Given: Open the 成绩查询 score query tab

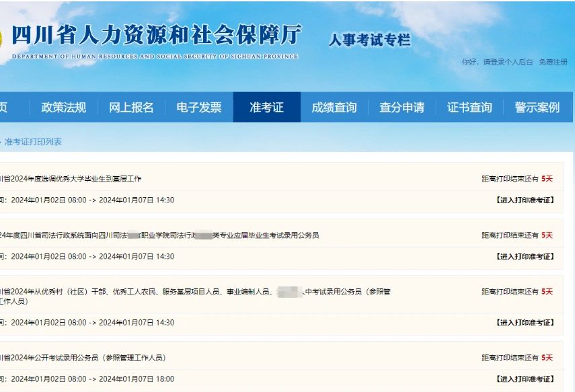Looking at the screenshot, I should point(335,107).
